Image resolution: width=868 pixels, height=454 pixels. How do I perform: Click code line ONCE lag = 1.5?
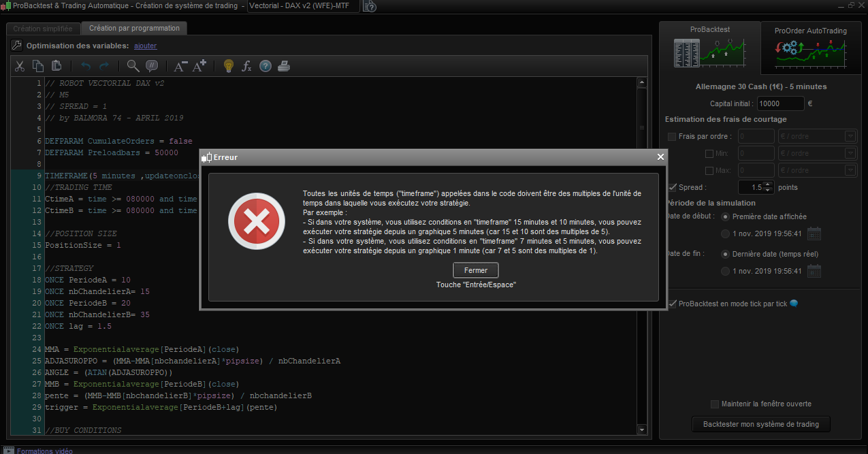pos(78,326)
